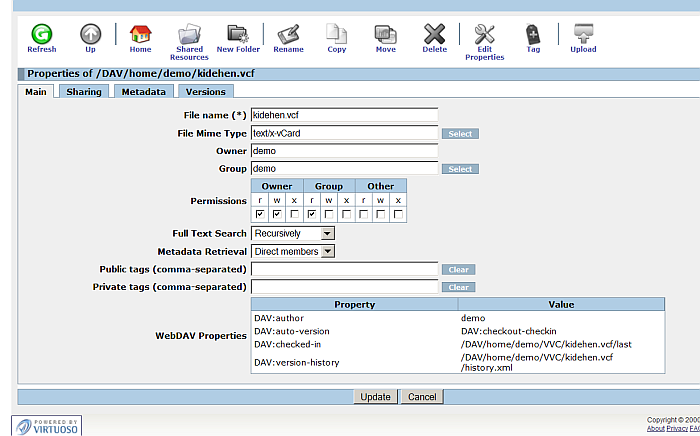Click the Delete icon
The width and height of the screenshot is (700, 436).
pos(435,35)
